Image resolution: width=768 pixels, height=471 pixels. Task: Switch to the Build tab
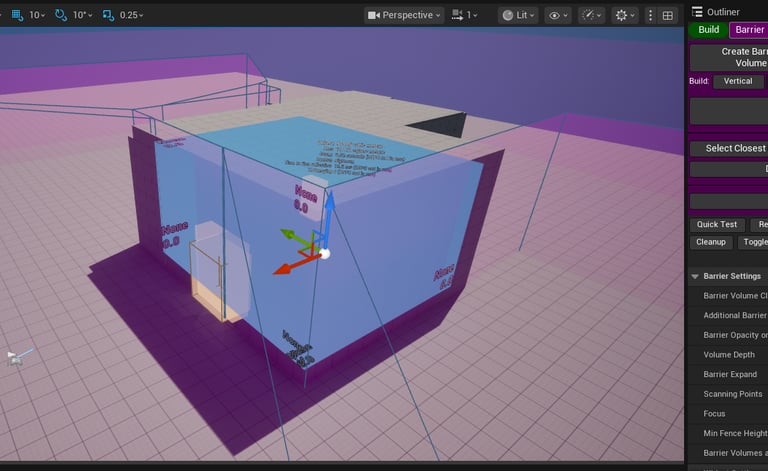(x=708, y=30)
